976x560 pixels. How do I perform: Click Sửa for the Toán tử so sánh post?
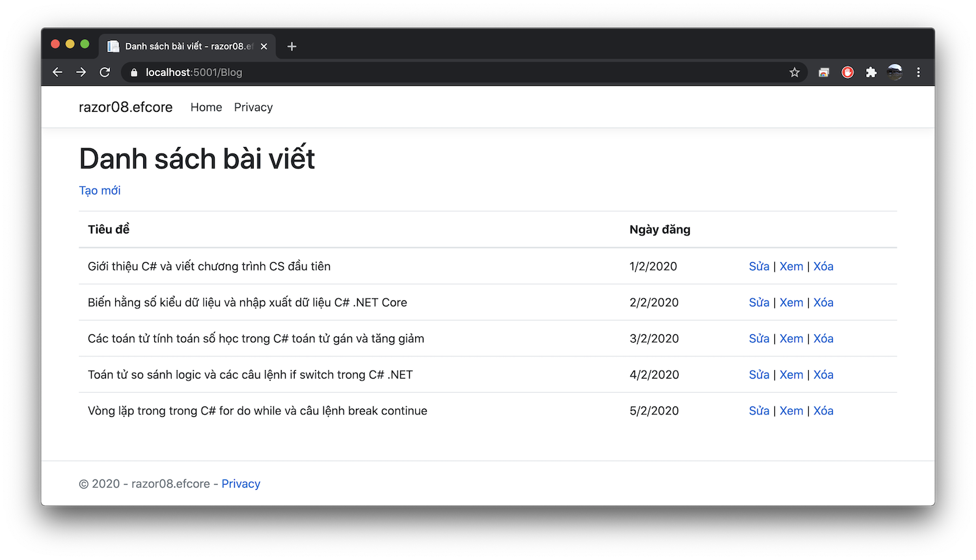point(759,375)
